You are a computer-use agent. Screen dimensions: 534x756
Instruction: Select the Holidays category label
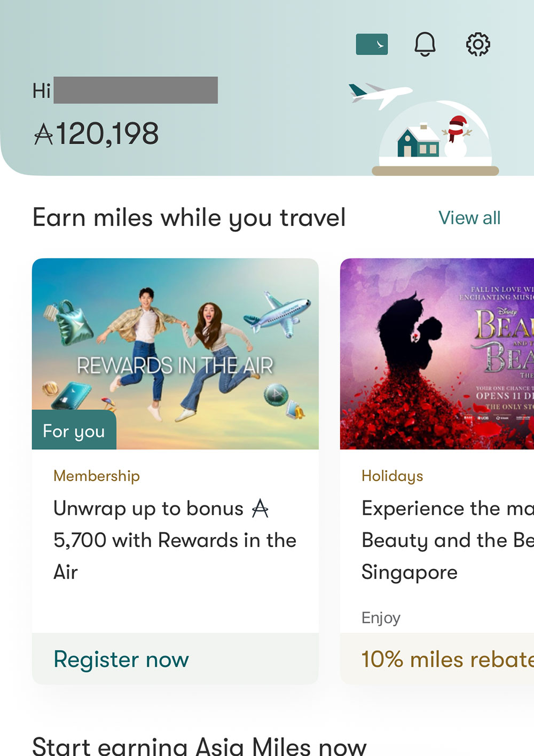coord(392,476)
